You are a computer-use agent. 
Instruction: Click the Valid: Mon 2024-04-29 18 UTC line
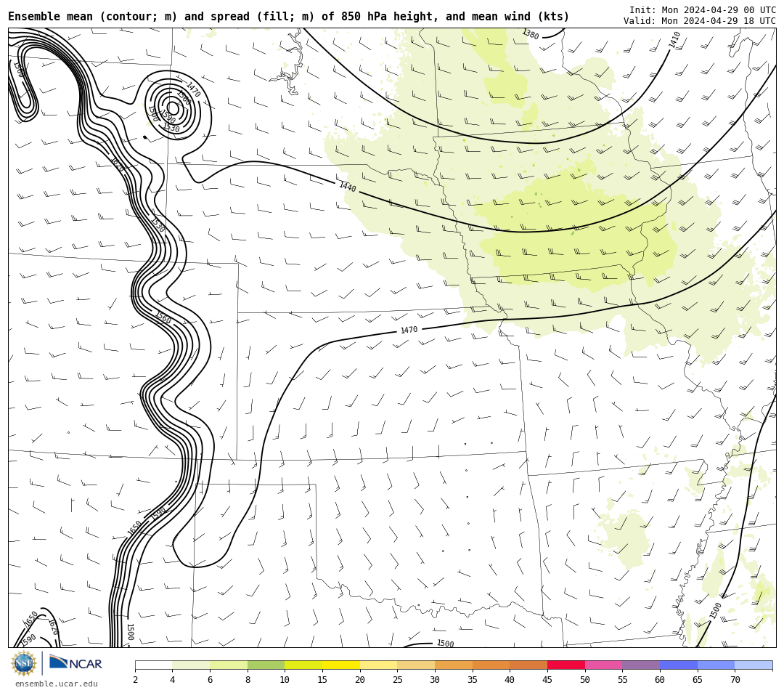click(x=700, y=21)
